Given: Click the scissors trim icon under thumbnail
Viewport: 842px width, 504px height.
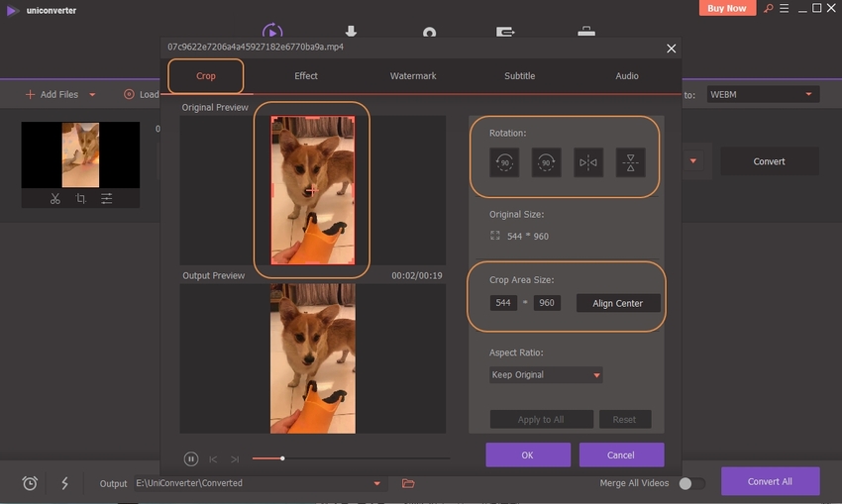Looking at the screenshot, I should 54,199.
